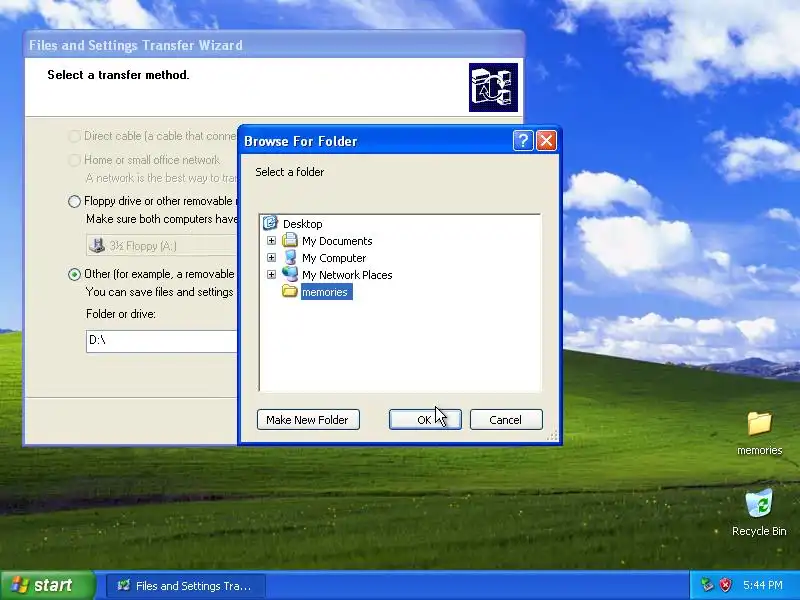This screenshot has width=800, height=600.
Task: Cancel the Browse For Folder dialog
Action: [506, 419]
